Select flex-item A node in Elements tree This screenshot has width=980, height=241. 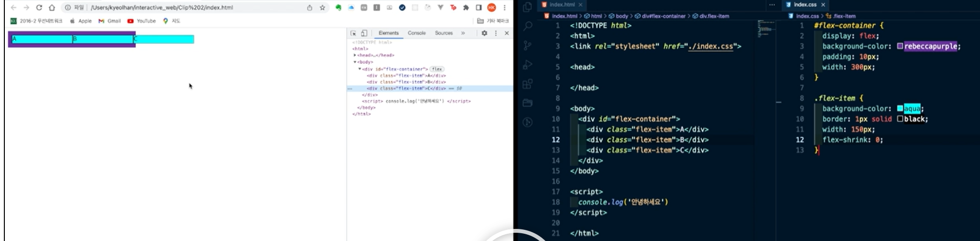(x=406, y=75)
